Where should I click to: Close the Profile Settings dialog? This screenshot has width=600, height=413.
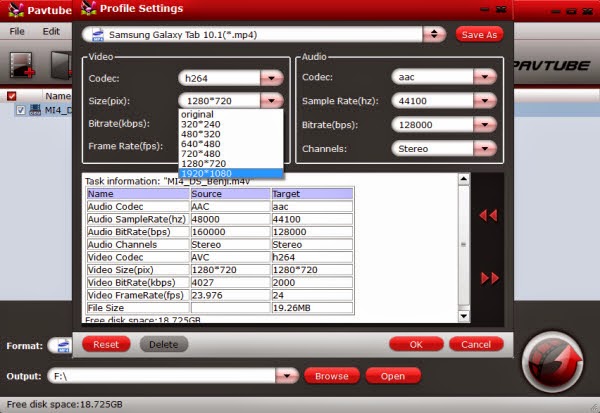[501, 10]
